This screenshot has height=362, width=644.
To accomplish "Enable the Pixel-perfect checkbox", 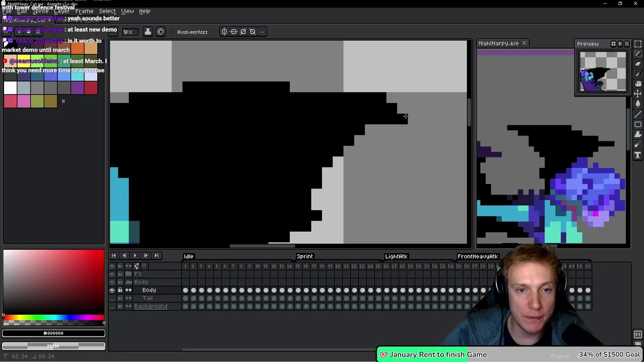I will tap(189, 32).
